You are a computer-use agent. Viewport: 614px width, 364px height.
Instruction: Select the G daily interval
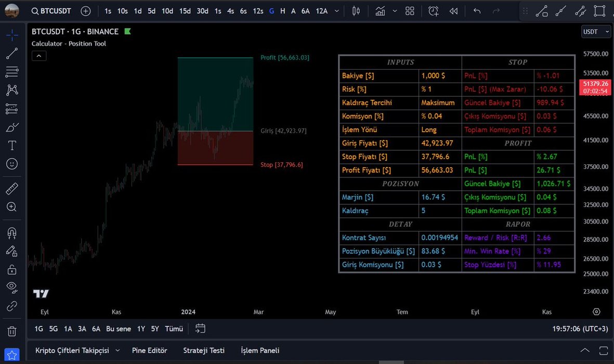click(x=272, y=11)
